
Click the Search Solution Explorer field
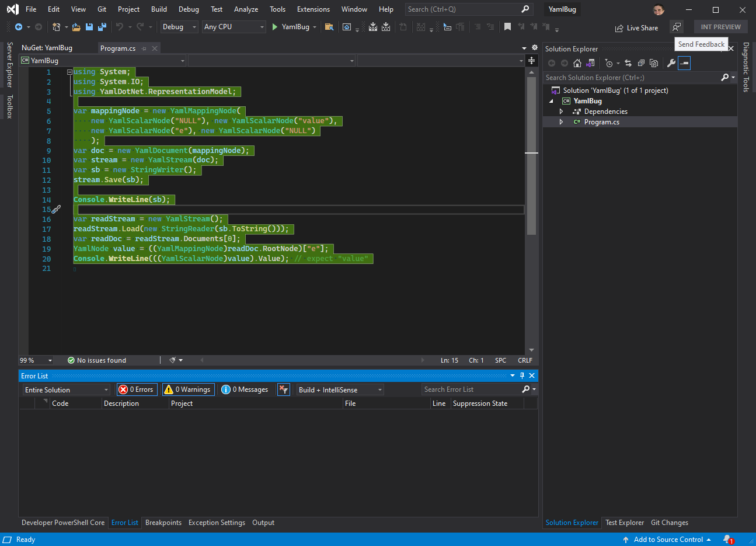630,77
